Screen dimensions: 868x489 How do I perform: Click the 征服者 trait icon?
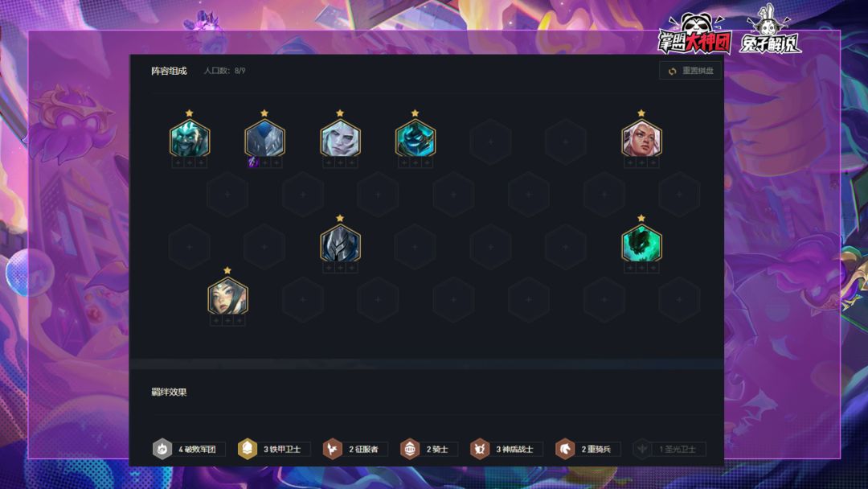click(333, 449)
